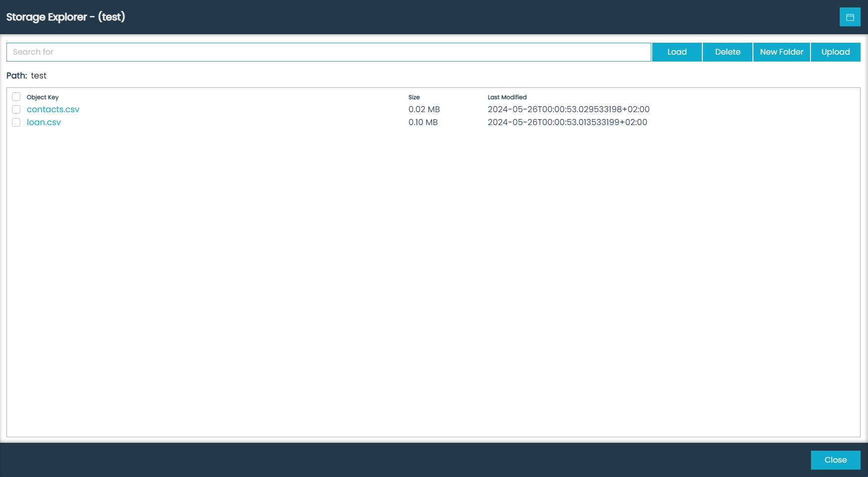The height and width of the screenshot is (477, 868).
Task: Select all objects via header checkbox
Action: (16, 96)
